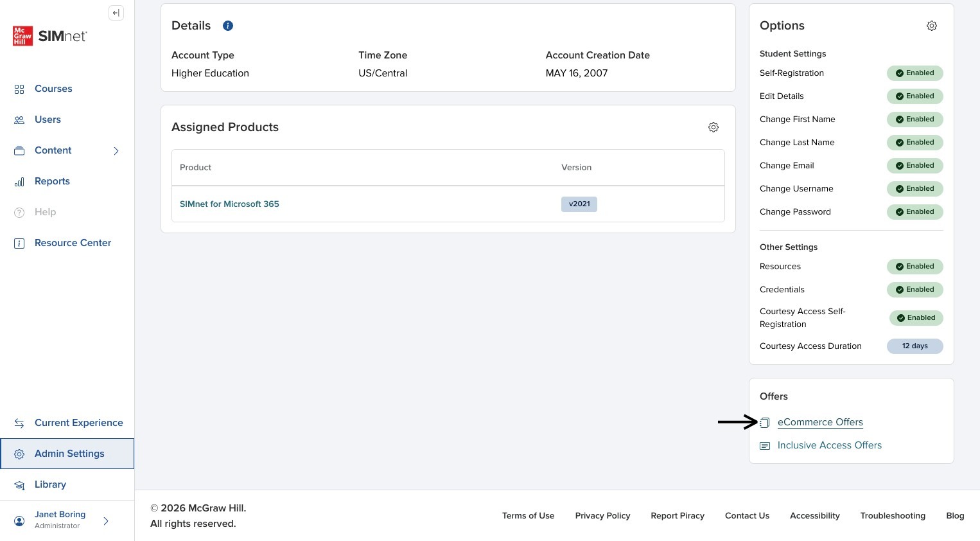Click the Current Experience swap icon
Screen dimensions: 980x541
click(19, 423)
